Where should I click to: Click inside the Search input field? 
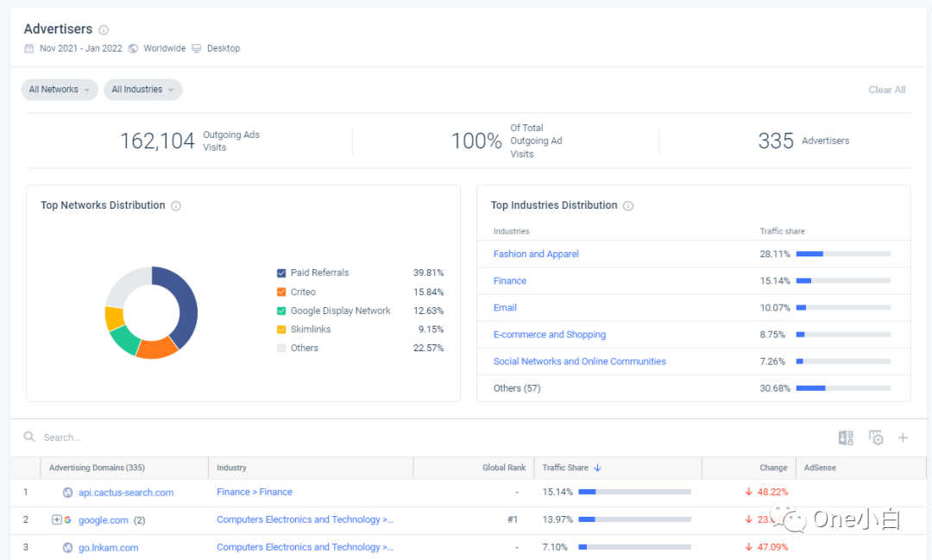click(104, 437)
